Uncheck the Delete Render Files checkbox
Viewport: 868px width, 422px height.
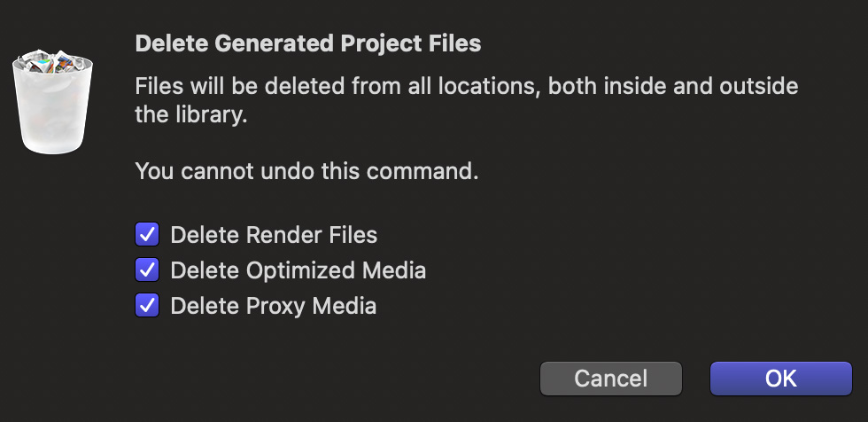[147, 234]
